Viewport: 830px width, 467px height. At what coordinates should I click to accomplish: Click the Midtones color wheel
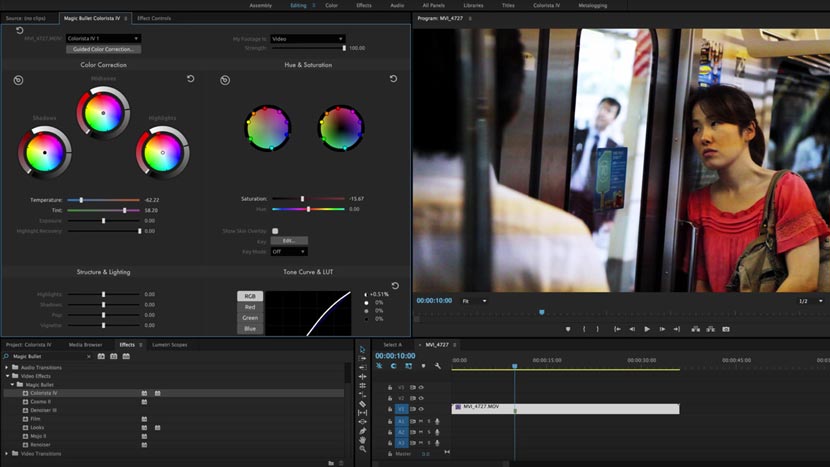(103, 113)
